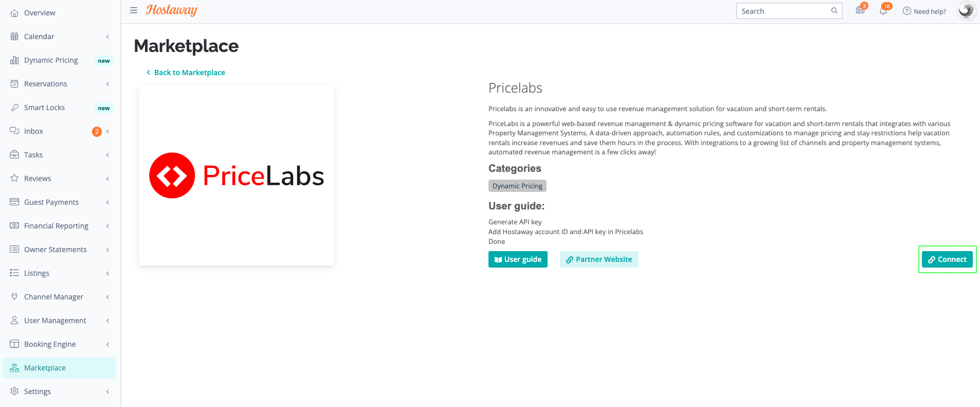This screenshot has width=980, height=407.
Task: Toggle the hamburger menu icon
Action: [134, 10]
